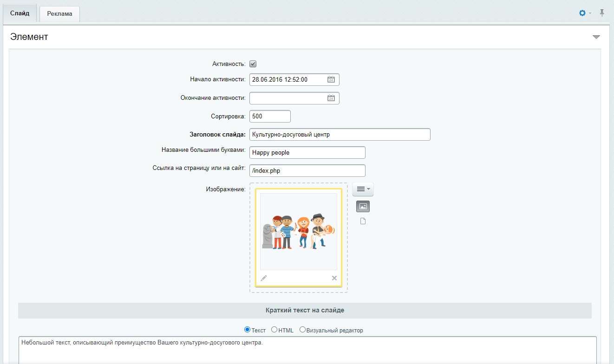This screenshot has height=364, width=614.
Task: Switch to file view mode icon
Action: tap(363, 221)
